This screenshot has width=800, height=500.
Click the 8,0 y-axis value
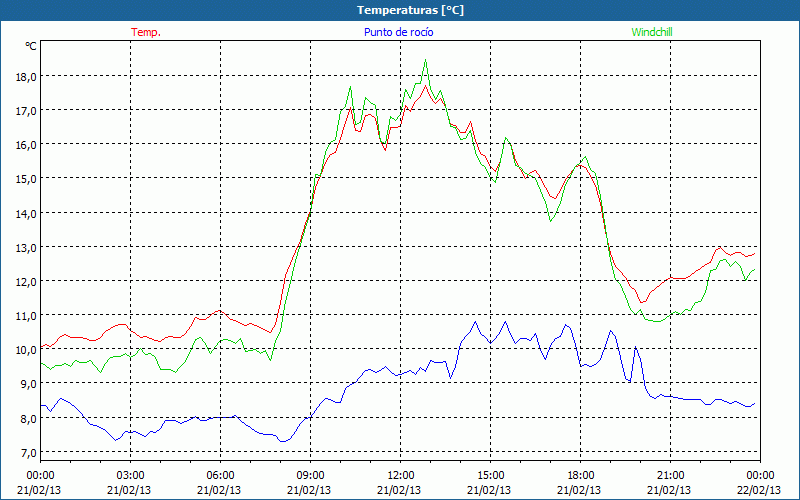28,418
